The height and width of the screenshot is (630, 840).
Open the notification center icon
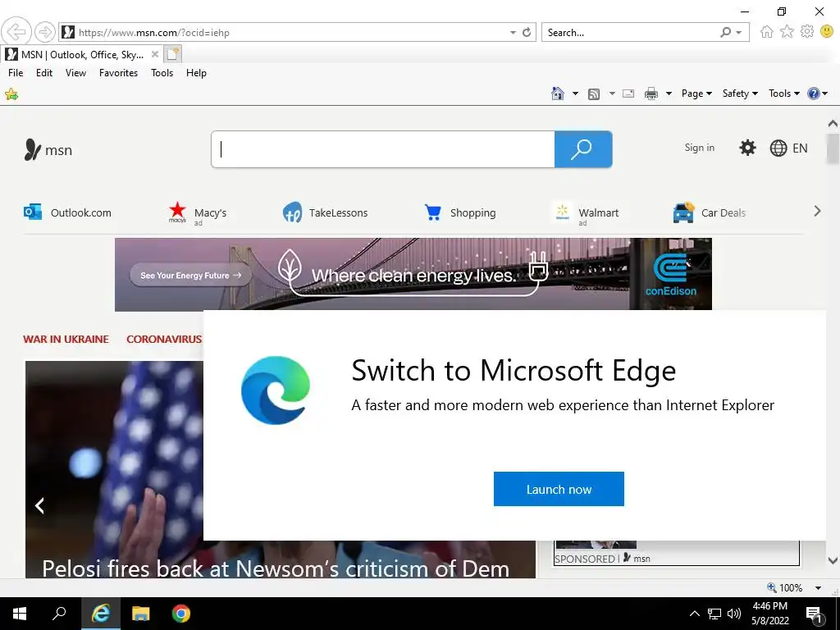click(815, 614)
